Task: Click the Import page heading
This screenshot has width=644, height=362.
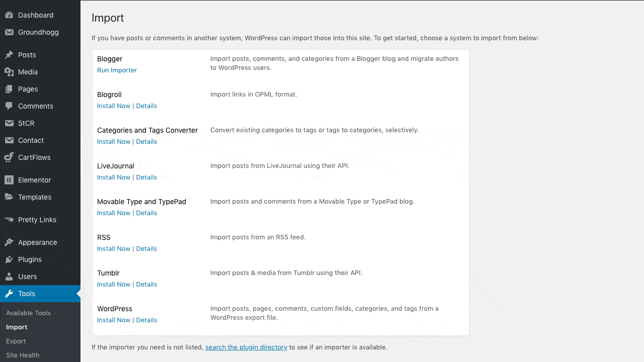Action: click(x=108, y=18)
